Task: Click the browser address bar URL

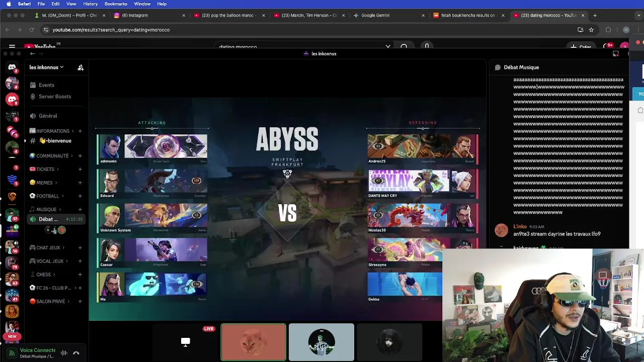Action: point(111,30)
